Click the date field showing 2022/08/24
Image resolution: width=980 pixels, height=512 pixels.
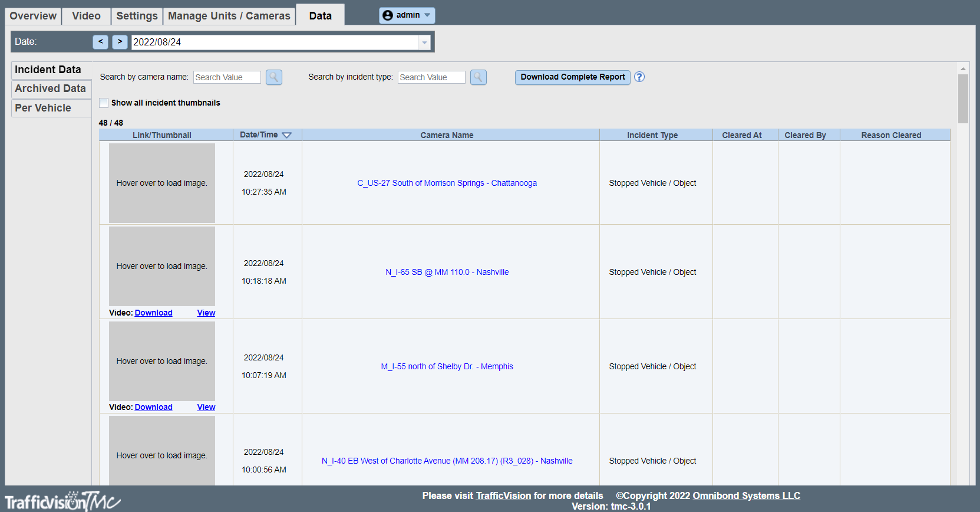[275, 42]
